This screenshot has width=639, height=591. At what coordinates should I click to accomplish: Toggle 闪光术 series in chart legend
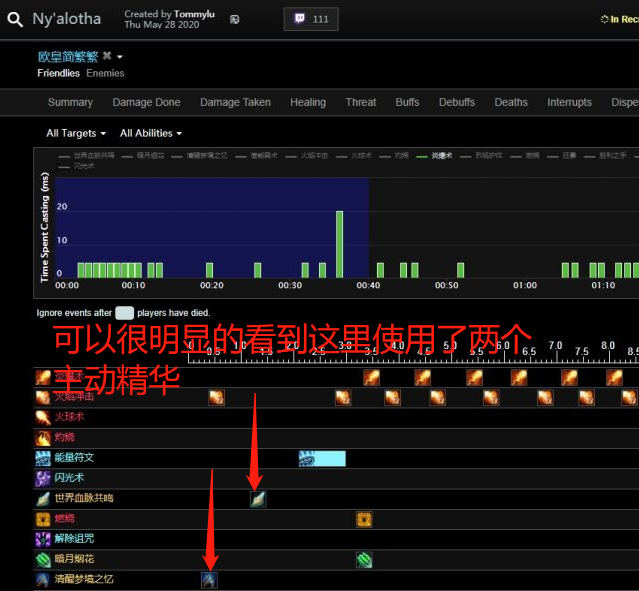click(77, 166)
